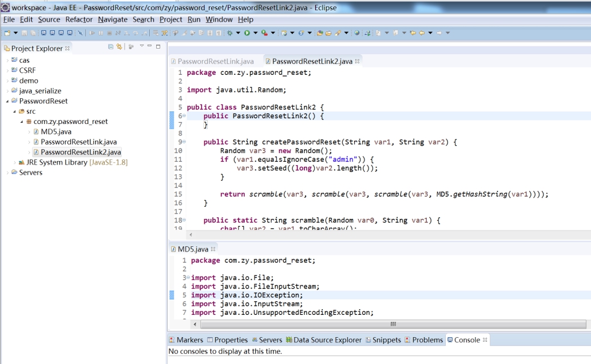
Task: Open the Debug configurations dropdown arrow
Action: pyautogui.click(x=238, y=33)
